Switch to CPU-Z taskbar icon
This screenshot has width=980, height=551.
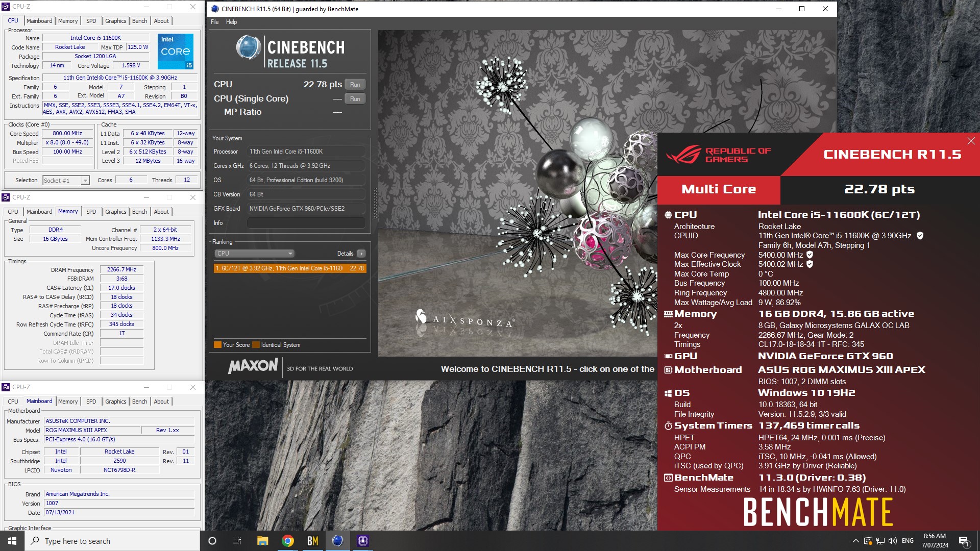362,541
